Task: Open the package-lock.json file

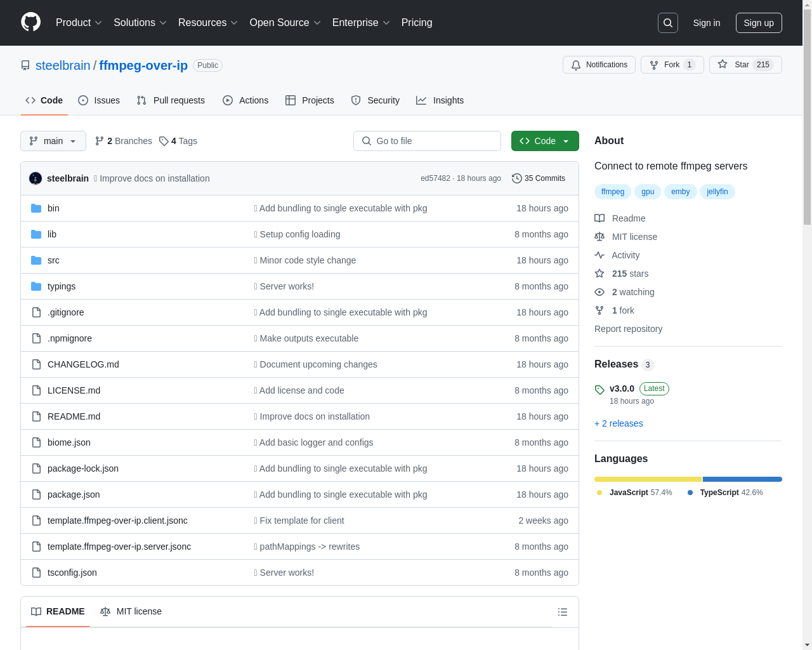Action: tap(83, 468)
